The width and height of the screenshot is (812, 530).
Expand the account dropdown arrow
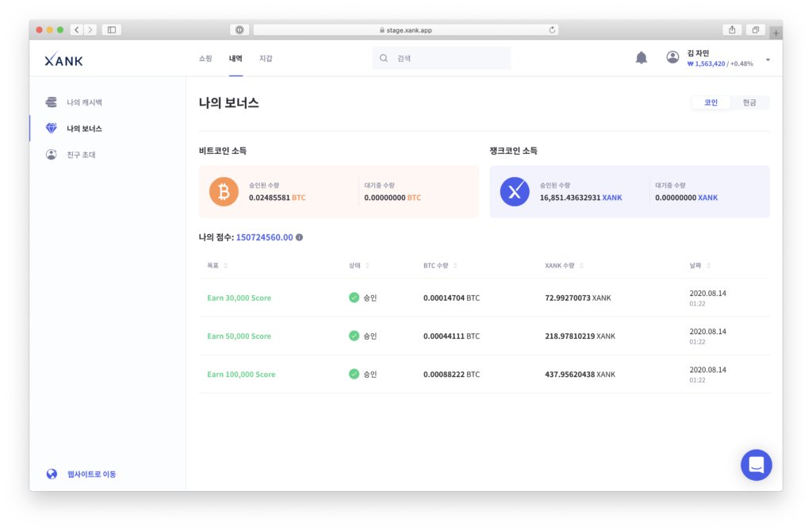[x=768, y=60]
